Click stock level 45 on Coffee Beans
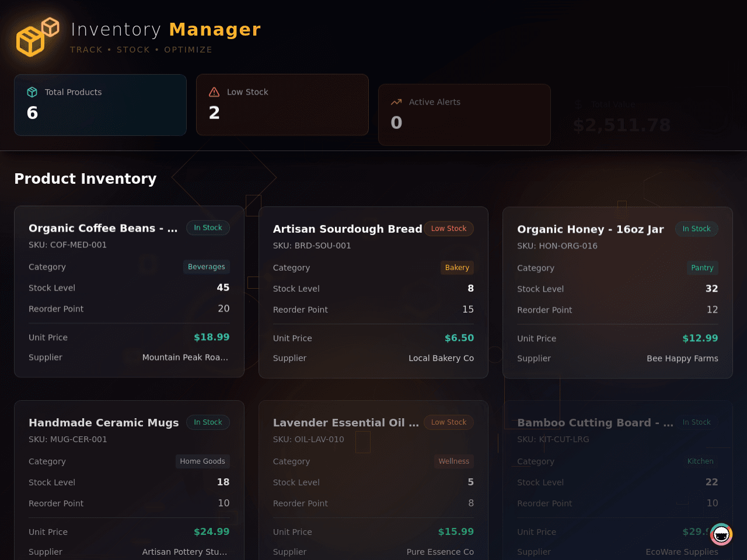The width and height of the screenshot is (747, 560). 223,288
